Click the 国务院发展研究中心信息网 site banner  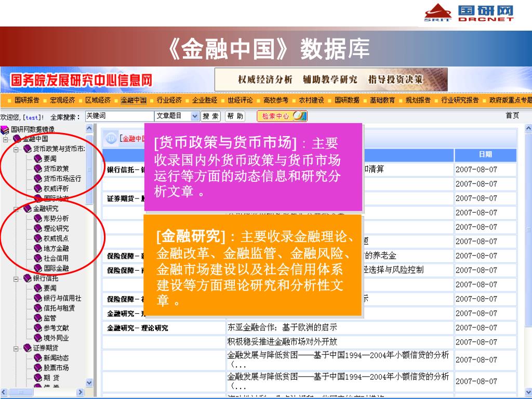pos(81,81)
